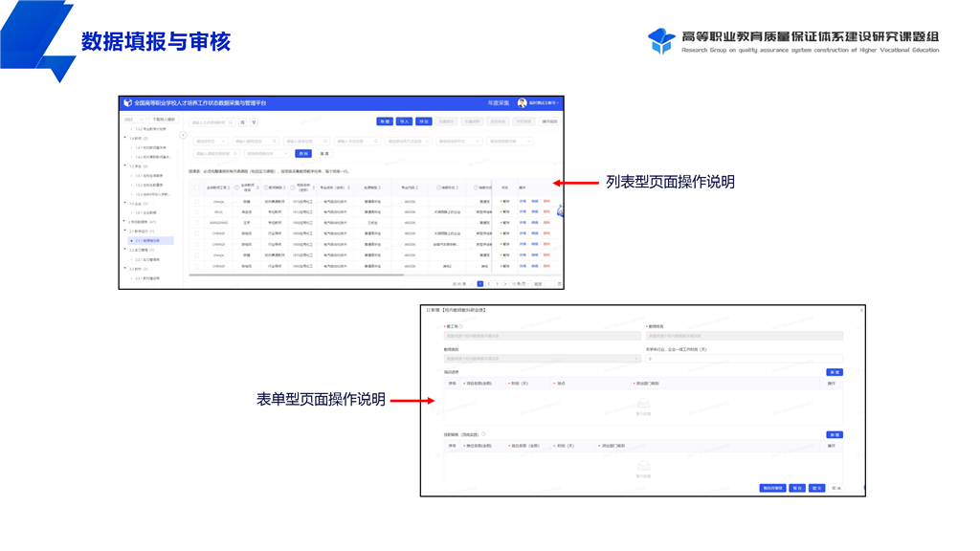Click the refresh icon beside the top search box

(x=243, y=122)
